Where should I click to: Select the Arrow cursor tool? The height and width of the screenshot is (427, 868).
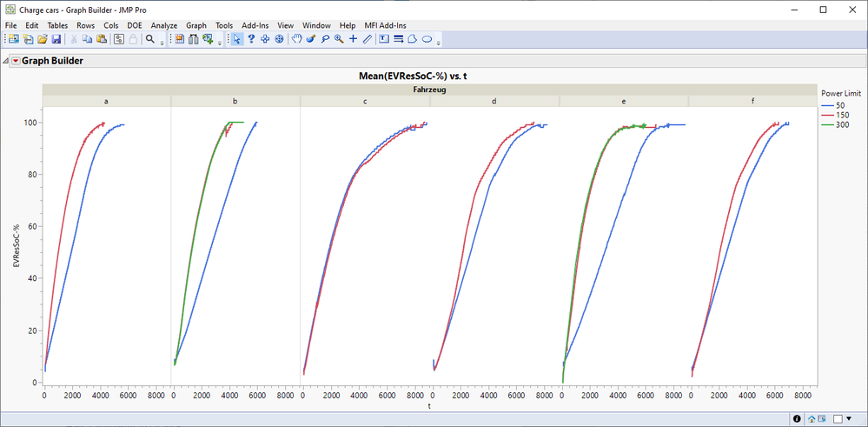[x=237, y=39]
